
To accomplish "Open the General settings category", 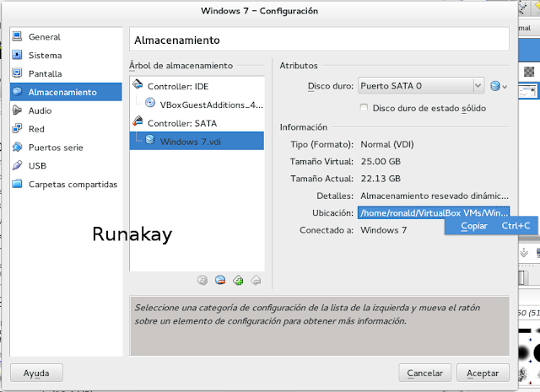I will [x=66, y=37].
